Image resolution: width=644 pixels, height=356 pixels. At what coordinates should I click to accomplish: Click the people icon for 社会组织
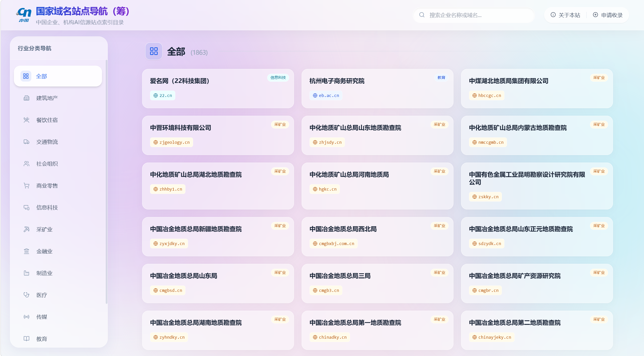click(x=26, y=164)
